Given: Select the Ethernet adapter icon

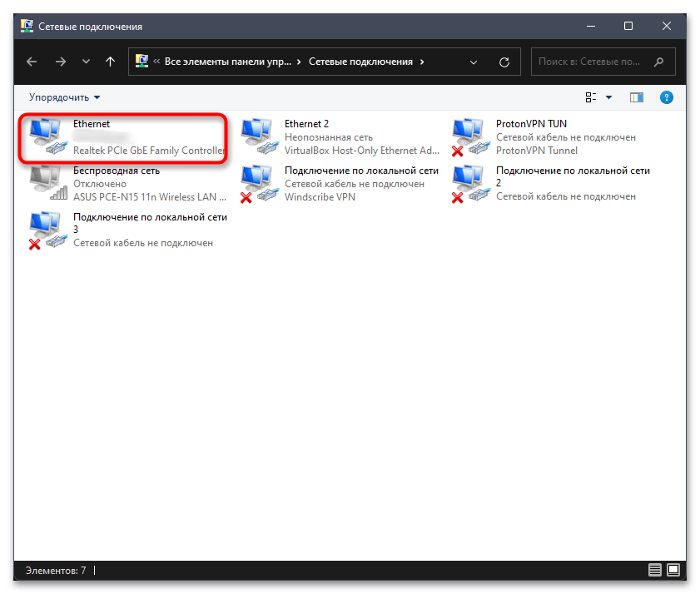Looking at the screenshot, I should (48, 136).
